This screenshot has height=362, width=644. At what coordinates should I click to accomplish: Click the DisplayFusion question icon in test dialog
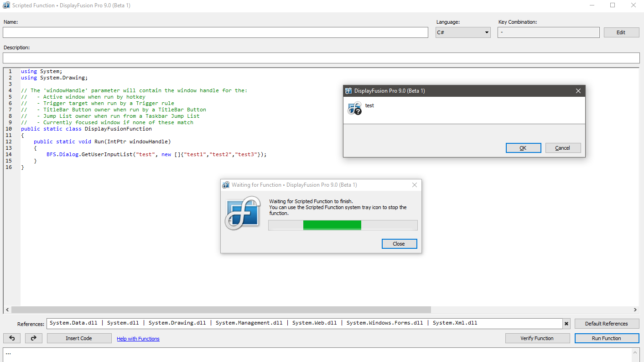(354, 108)
